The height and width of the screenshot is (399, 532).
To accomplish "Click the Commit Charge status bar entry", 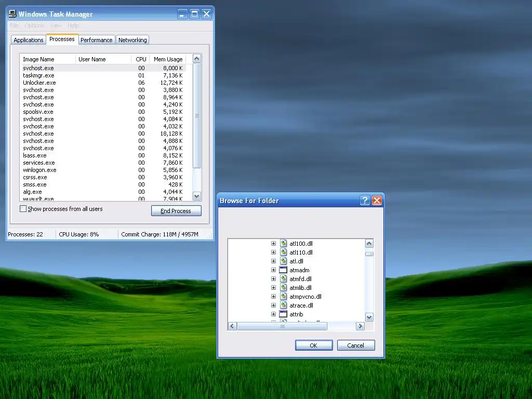I will (160, 234).
